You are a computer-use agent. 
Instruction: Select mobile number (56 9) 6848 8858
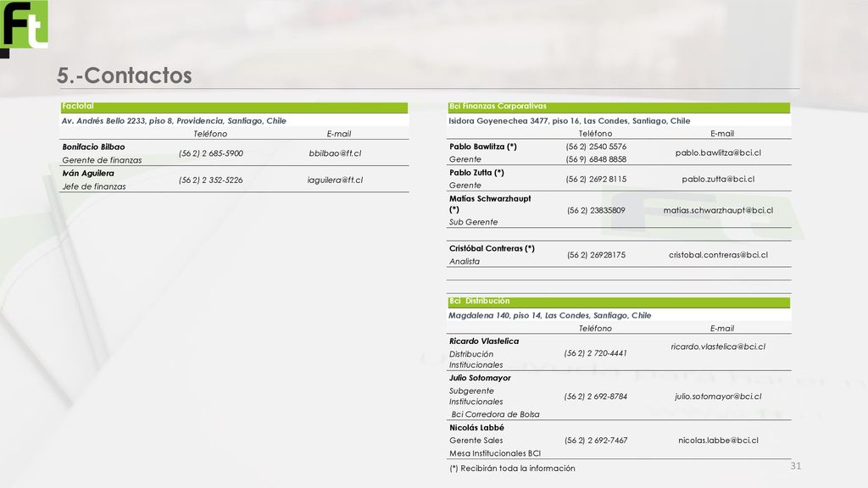point(596,159)
